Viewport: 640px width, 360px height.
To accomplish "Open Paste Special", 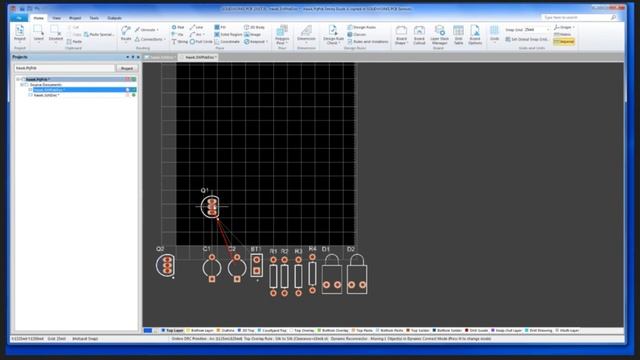I will tap(99, 34).
